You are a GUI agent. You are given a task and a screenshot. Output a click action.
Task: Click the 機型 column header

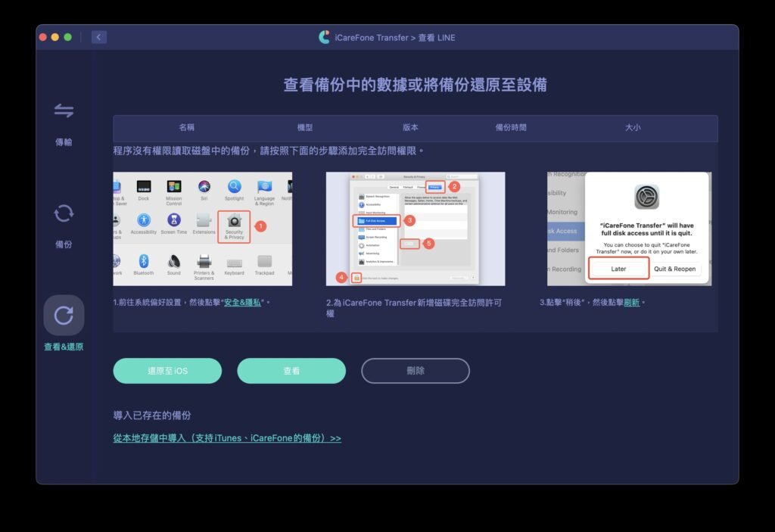point(305,128)
